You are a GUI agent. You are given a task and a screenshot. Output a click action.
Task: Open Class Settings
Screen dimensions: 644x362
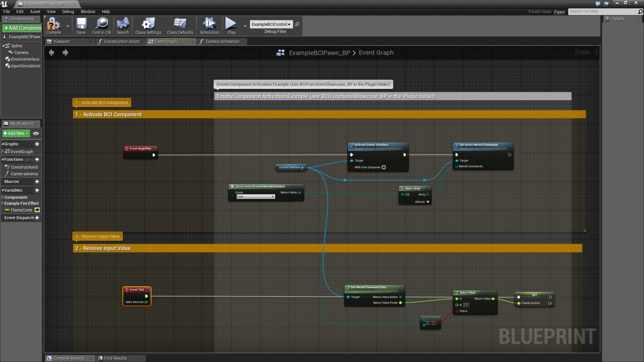click(148, 26)
